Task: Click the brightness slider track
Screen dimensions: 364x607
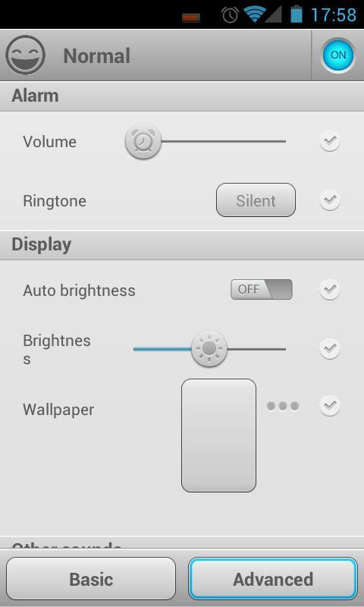Action: (x=209, y=349)
